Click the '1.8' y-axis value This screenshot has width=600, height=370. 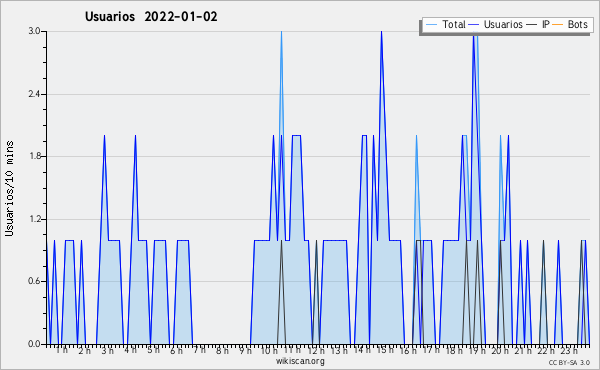click(34, 156)
